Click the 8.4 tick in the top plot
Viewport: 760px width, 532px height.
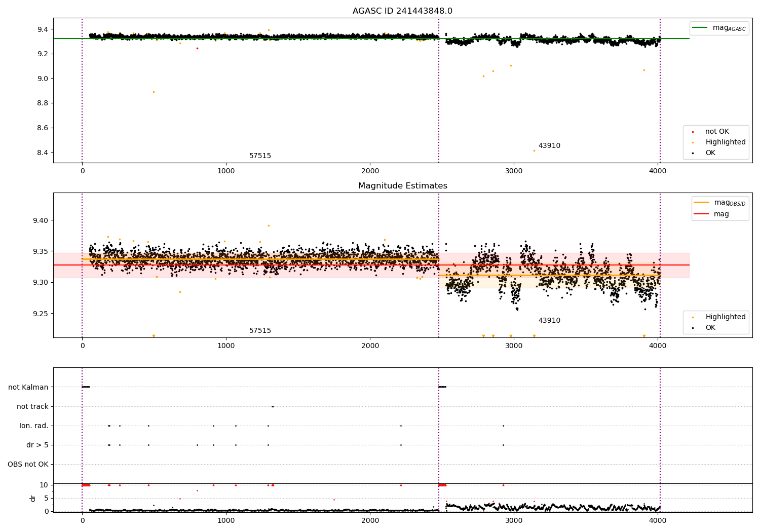click(x=43, y=153)
